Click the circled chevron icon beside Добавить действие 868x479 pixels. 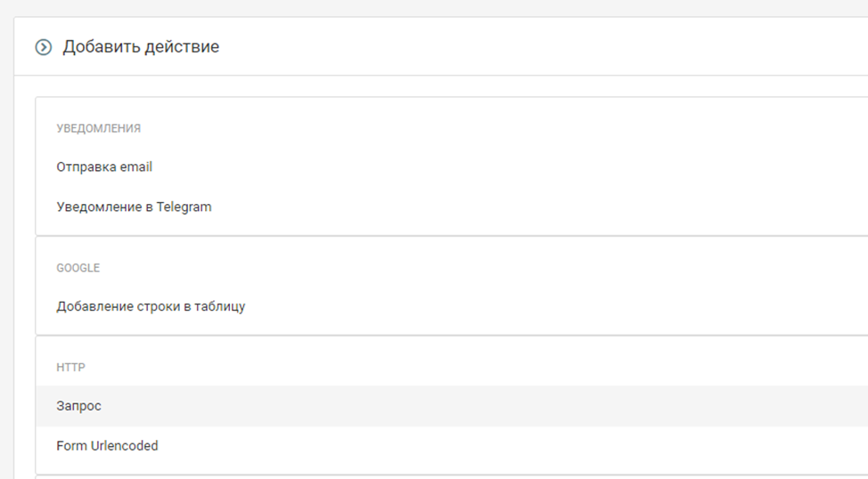pyautogui.click(x=43, y=47)
